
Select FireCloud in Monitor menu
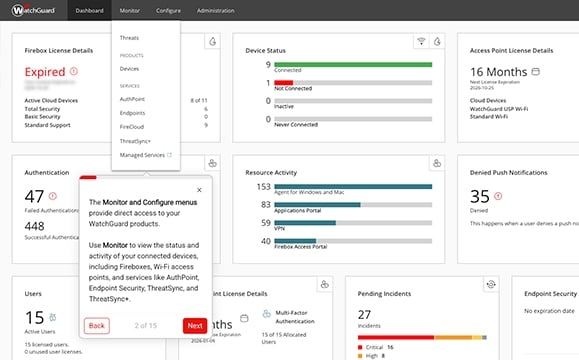(x=132, y=127)
